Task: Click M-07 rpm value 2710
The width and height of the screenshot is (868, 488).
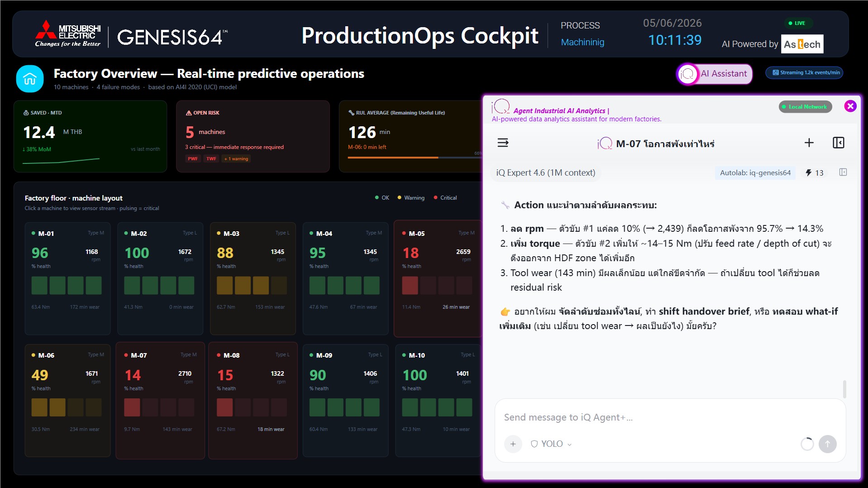Action: click(185, 373)
